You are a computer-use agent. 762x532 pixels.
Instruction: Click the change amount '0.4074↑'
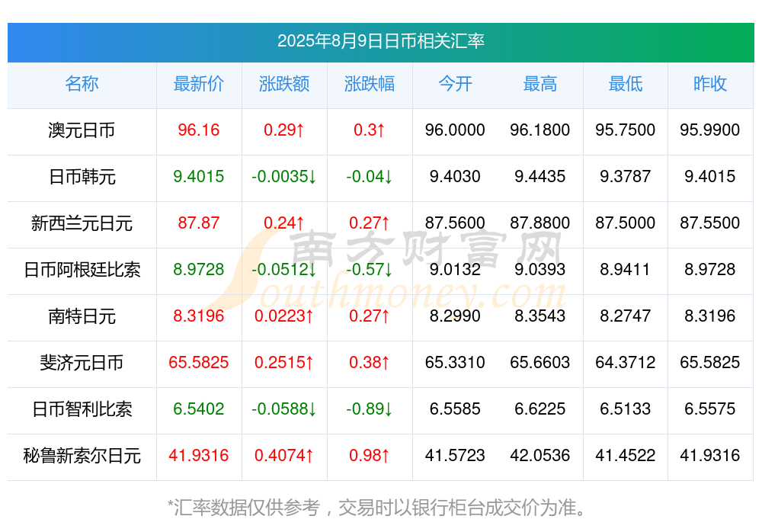coord(283,455)
